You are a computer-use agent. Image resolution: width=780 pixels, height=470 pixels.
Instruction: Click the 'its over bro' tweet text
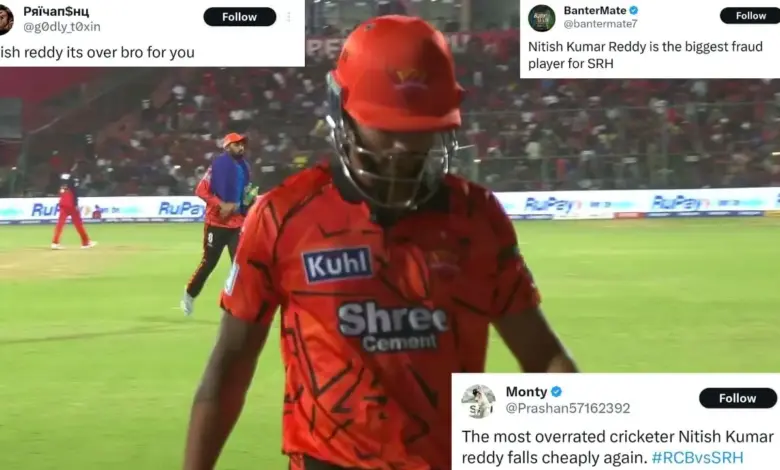97,52
